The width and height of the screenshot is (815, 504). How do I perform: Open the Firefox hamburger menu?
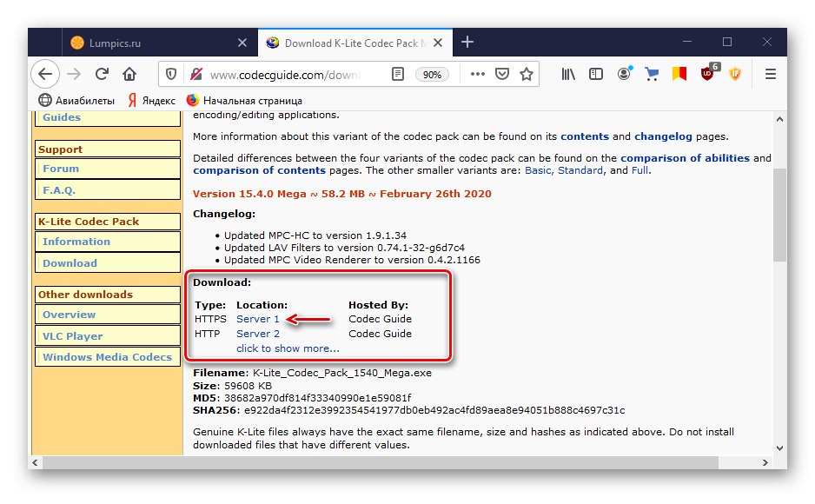point(771,75)
